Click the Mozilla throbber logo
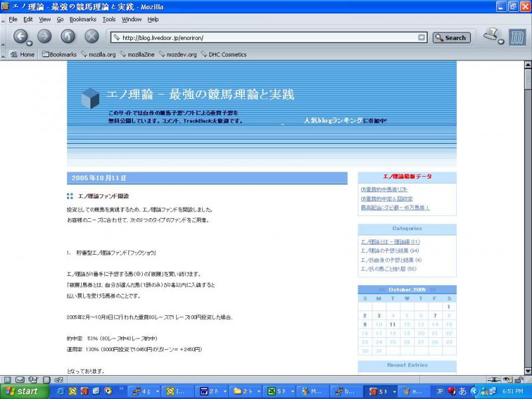The height and width of the screenshot is (399, 532). pos(517,37)
